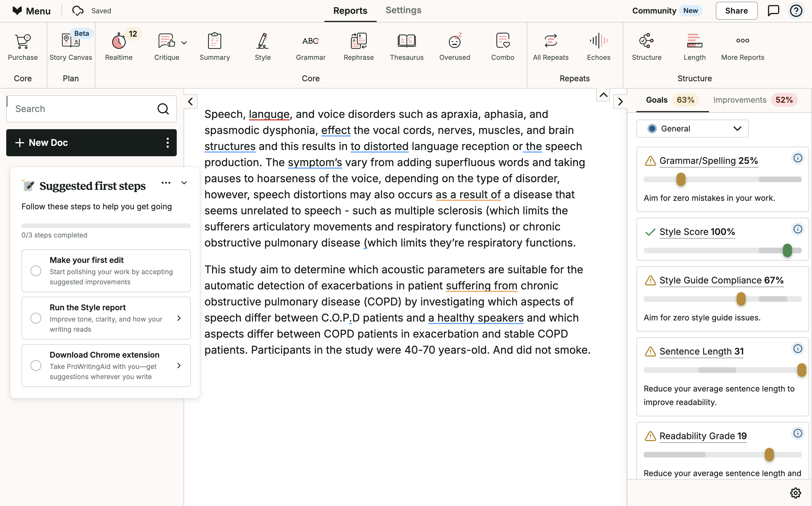This screenshot has width=812, height=506.
Task: Switch to the Improvements tab
Action: pyautogui.click(x=739, y=100)
